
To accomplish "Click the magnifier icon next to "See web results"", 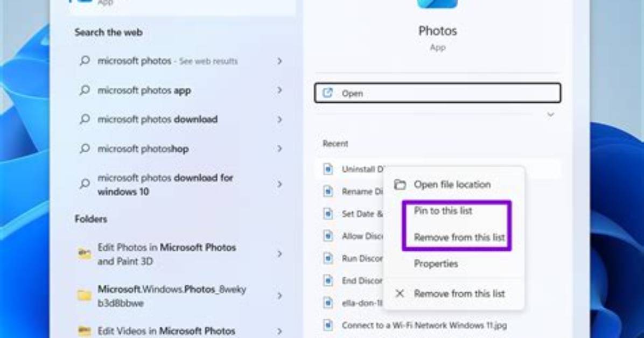I will [85, 61].
